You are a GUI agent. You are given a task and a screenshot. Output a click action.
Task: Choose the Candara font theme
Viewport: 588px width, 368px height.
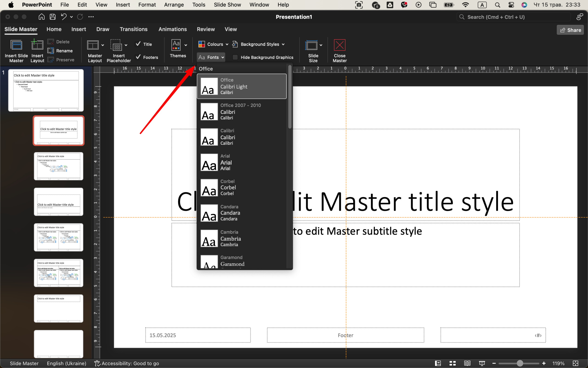[242, 213]
